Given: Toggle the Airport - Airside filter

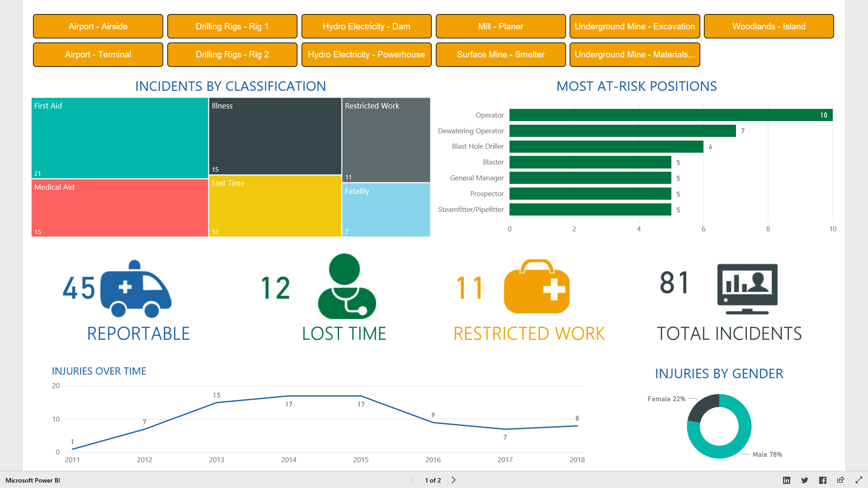Looking at the screenshot, I should pos(98,26).
